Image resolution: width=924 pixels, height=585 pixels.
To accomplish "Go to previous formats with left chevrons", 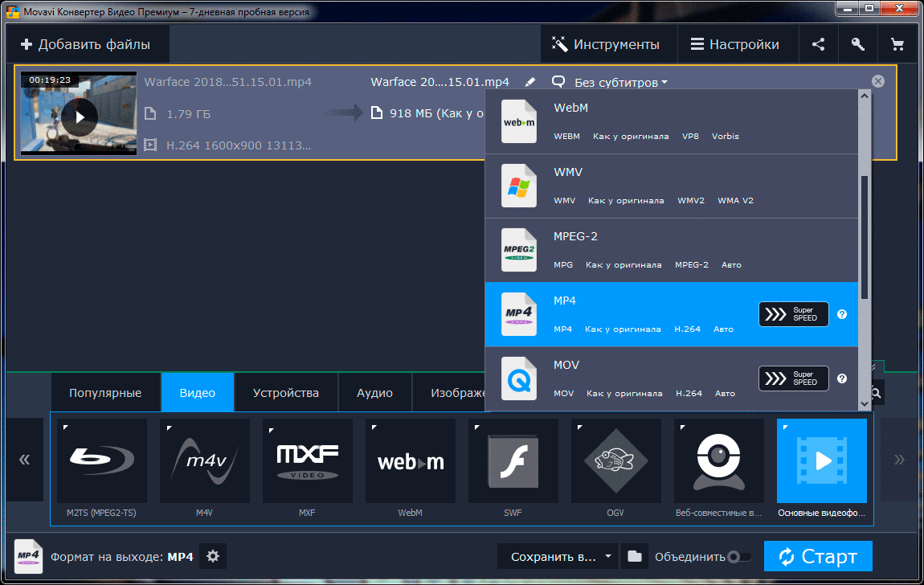I will 25,460.
